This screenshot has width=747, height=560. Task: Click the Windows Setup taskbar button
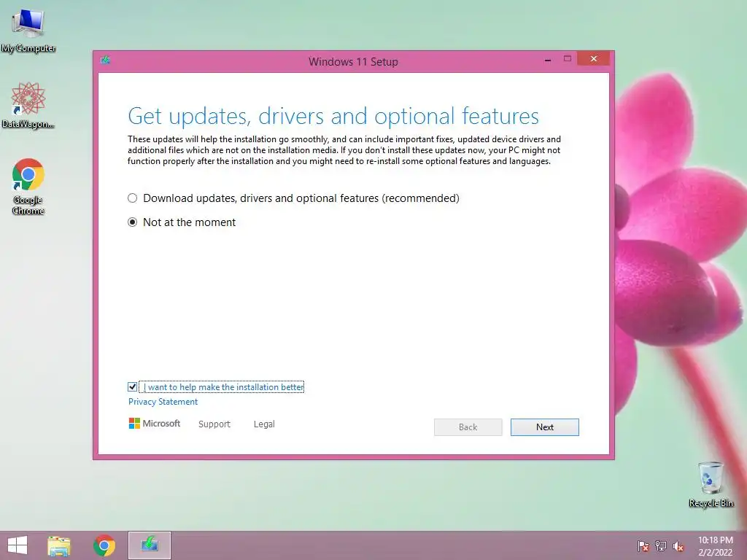click(x=149, y=545)
